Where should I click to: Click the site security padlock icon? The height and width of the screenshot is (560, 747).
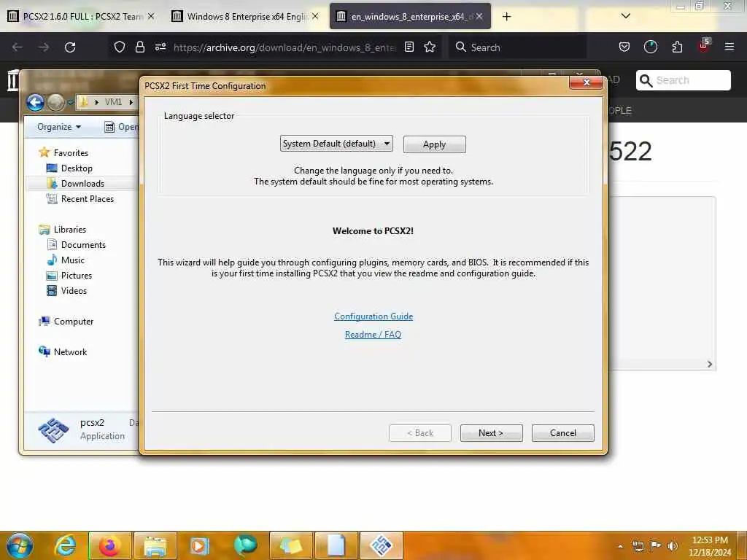139,47
